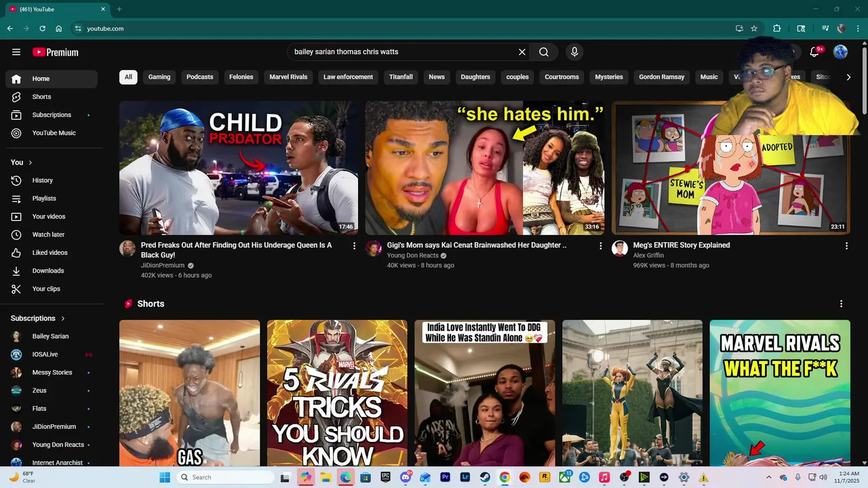Viewport: 868px width, 488px height.
Task: Open the Bailey Sarian subscription
Action: pos(52,336)
